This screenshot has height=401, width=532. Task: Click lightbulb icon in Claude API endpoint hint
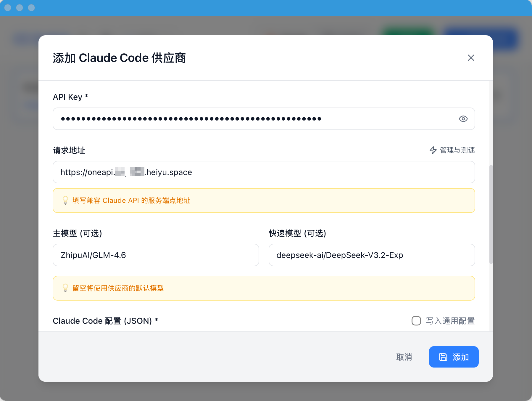65,200
